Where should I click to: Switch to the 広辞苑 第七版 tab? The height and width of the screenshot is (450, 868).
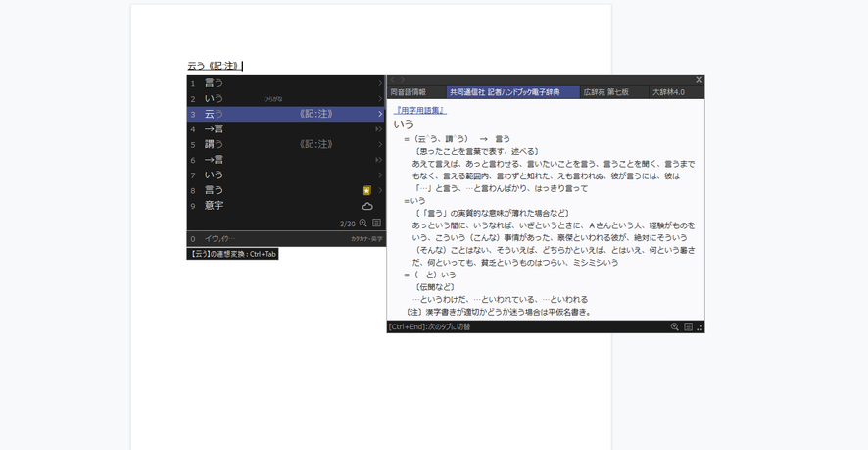coord(606,92)
